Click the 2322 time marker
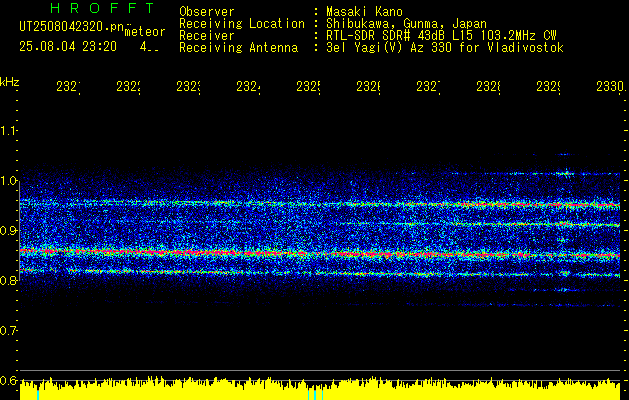Image resolution: width=629 pixels, height=400 pixels. pos(128,87)
